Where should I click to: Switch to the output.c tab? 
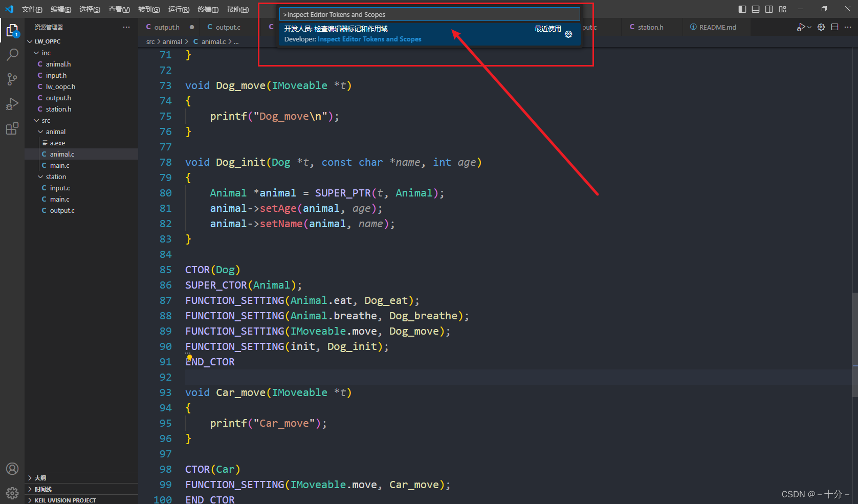tap(228, 27)
